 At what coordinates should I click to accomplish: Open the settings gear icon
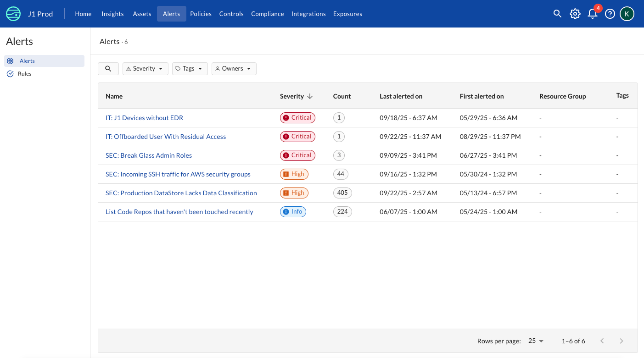[x=575, y=14]
